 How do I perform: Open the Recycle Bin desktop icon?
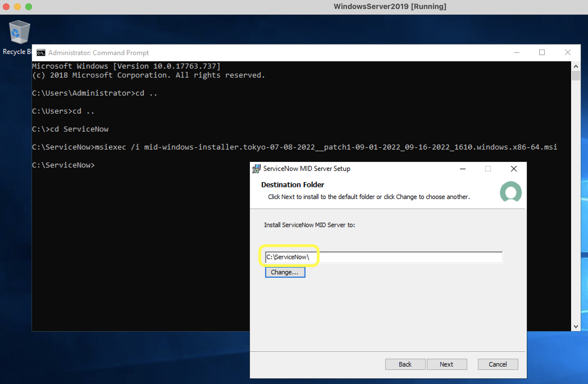pos(19,32)
